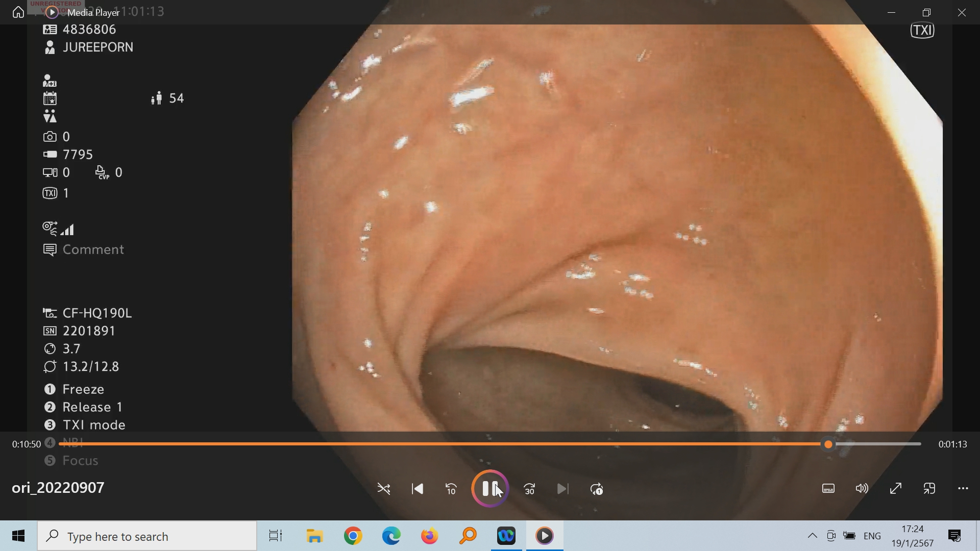Click remaining time 0:01:13
Screen dimensions: 980x551
coord(953,444)
